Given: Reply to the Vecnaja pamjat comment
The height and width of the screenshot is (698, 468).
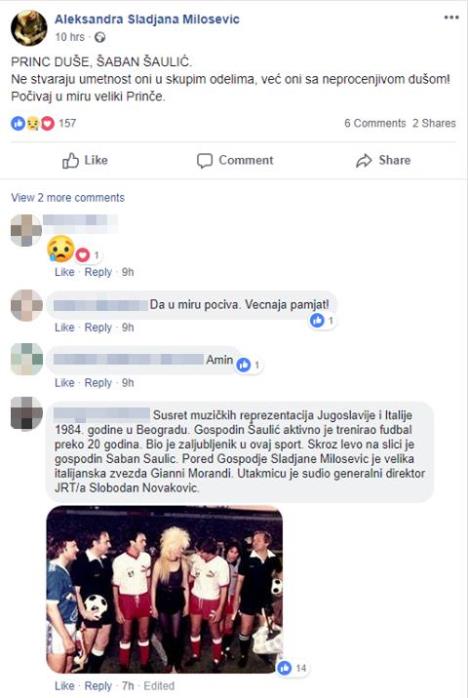Looking at the screenshot, I should (98, 328).
